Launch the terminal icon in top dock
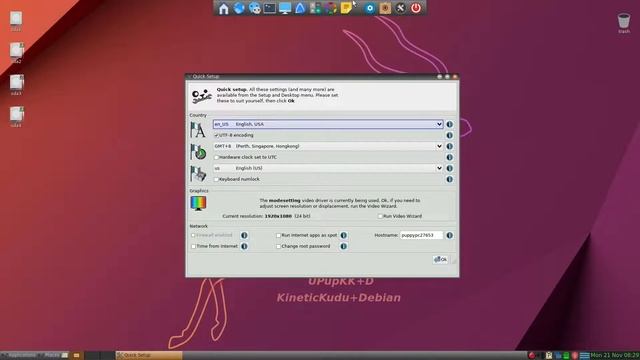Screen dimensions: 640x360 [269, 8]
